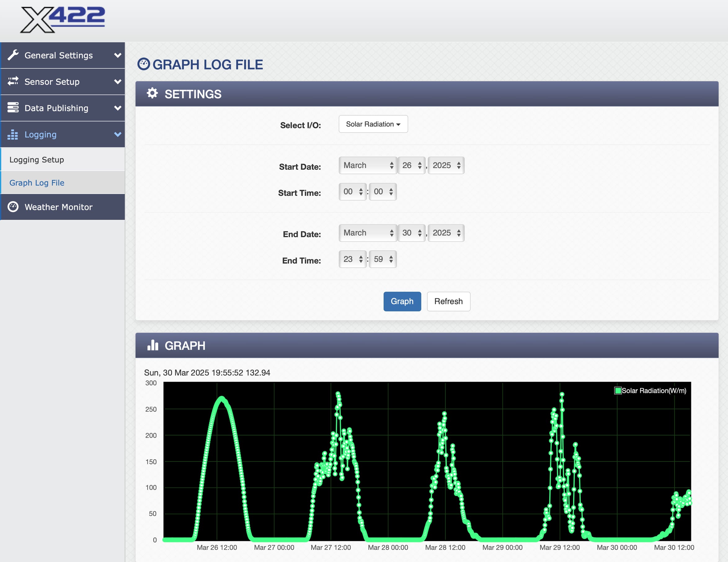Click the X422 logo
This screenshot has width=728, height=562.
coord(63,20)
